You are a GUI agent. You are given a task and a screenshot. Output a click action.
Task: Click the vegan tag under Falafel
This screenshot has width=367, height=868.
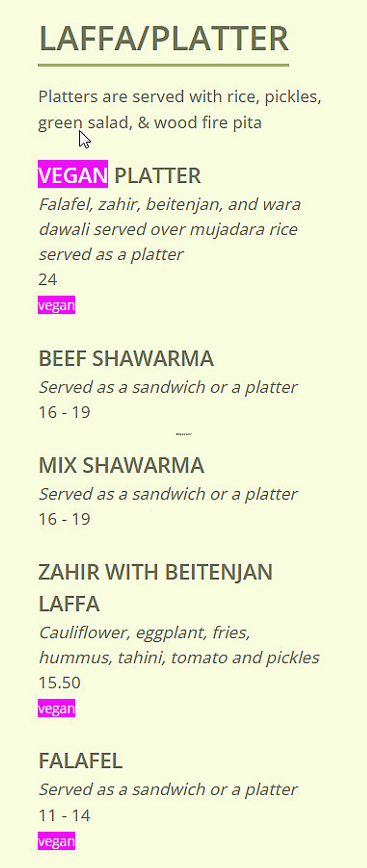point(57,841)
